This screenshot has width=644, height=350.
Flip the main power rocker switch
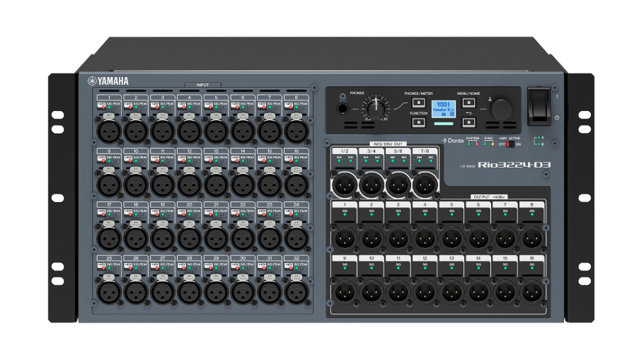click(539, 107)
